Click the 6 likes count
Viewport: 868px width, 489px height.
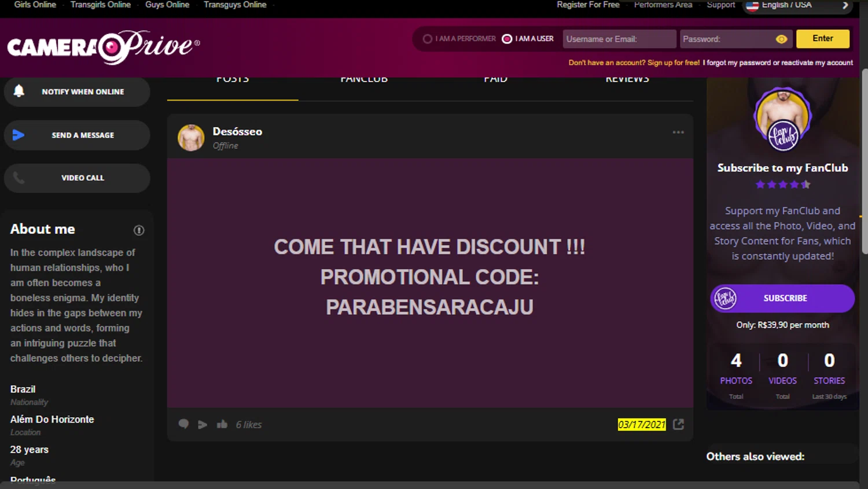point(249,425)
